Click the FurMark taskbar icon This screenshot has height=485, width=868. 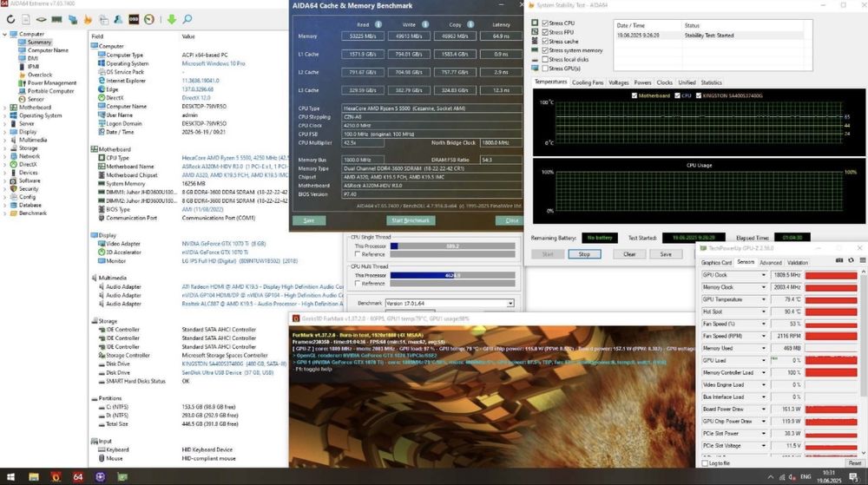pyautogui.click(x=56, y=476)
